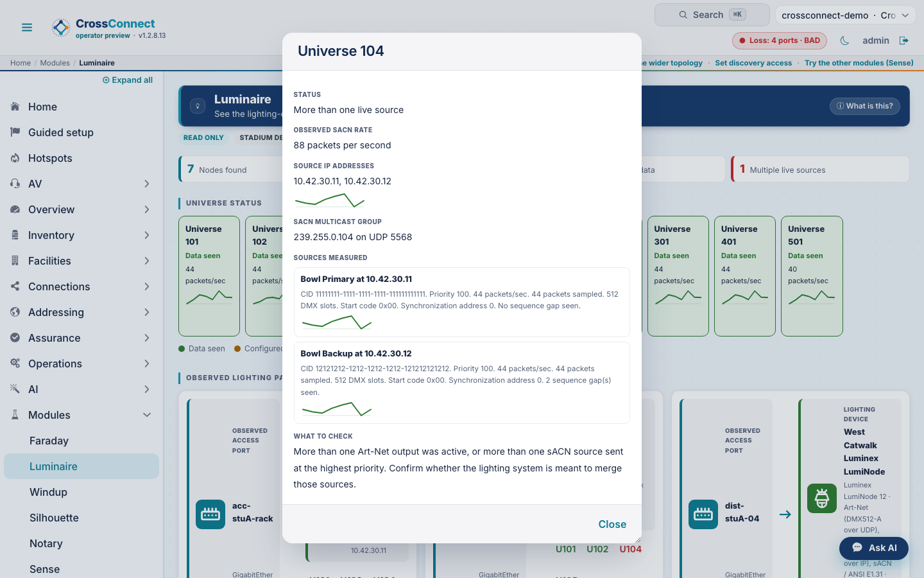924x578 pixels.
Task: Click the What is this? button
Action: (x=864, y=106)
